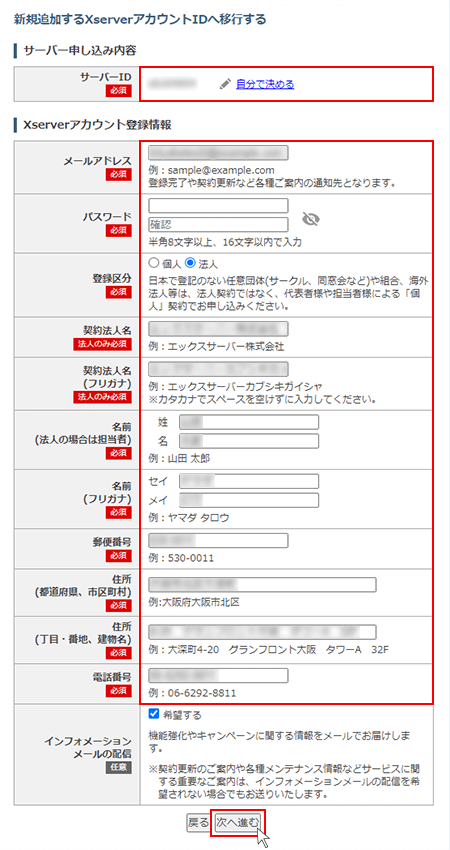This screenshot has width=450, height=850.
Task: Uncheck the 希望する checkbox
Action: click(153, 713)
